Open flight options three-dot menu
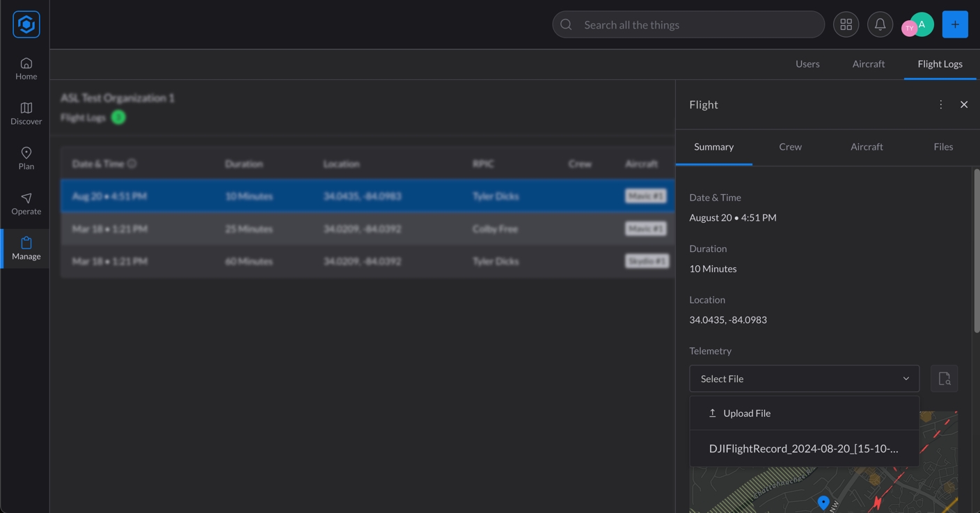Screen dimensions: 980x513 [x=940, y=104]
